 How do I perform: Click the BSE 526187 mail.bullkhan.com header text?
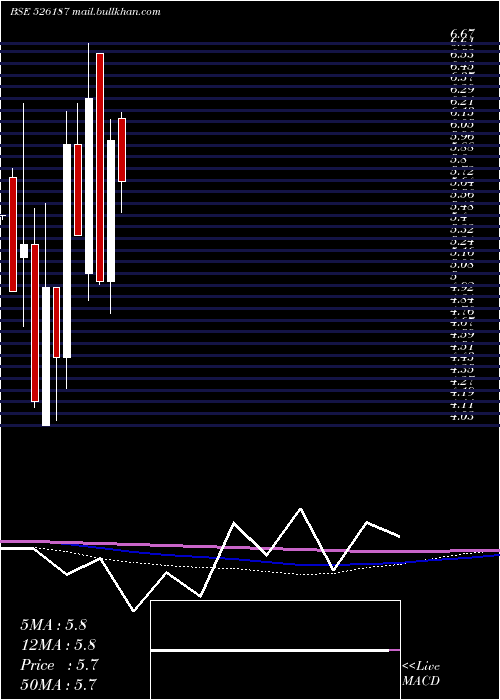click(x=85, y=12)
